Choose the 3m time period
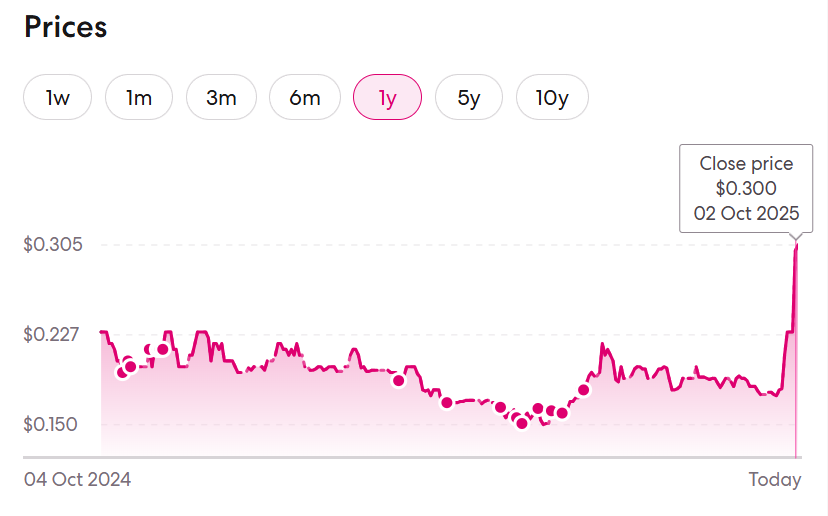828x516 pixels. click(221, 98)
